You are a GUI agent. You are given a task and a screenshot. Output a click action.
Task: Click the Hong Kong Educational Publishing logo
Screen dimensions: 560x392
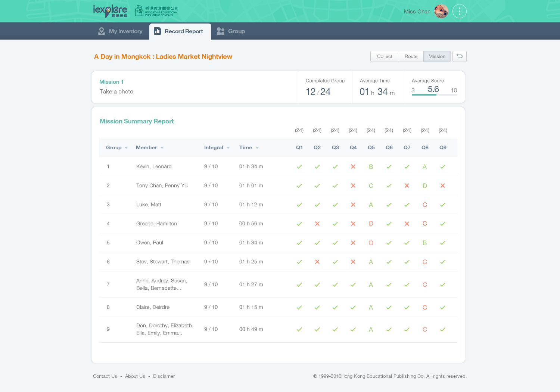156,11
